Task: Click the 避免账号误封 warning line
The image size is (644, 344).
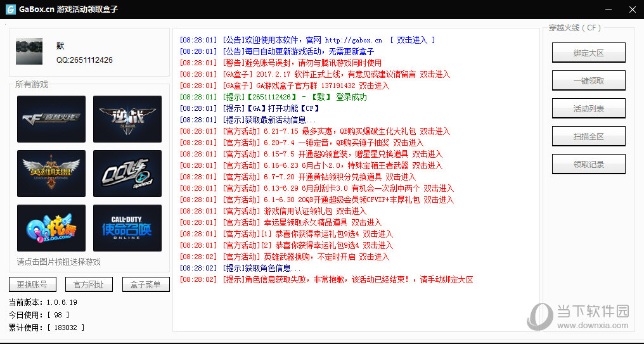Action: point(281,63)
